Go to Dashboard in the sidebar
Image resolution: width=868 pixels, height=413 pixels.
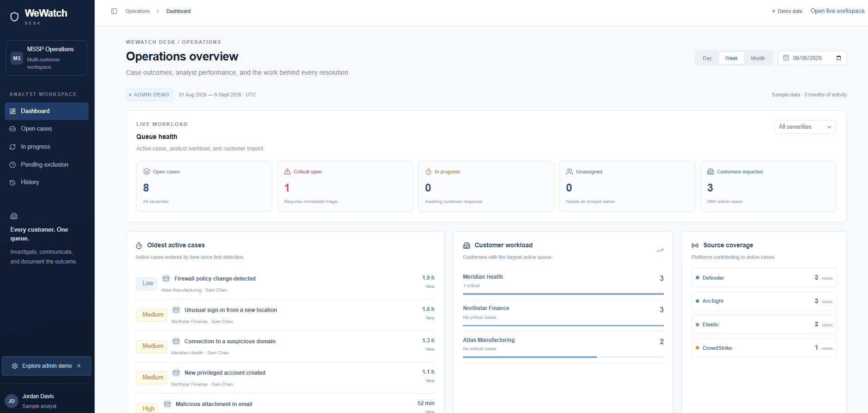click(x=47, y=111)
